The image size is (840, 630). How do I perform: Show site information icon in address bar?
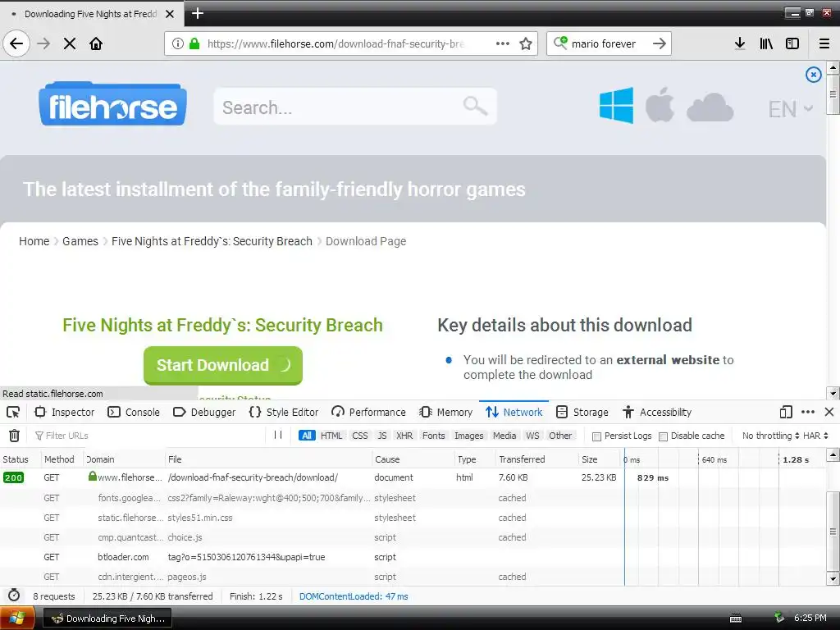(x=178, y=43)
